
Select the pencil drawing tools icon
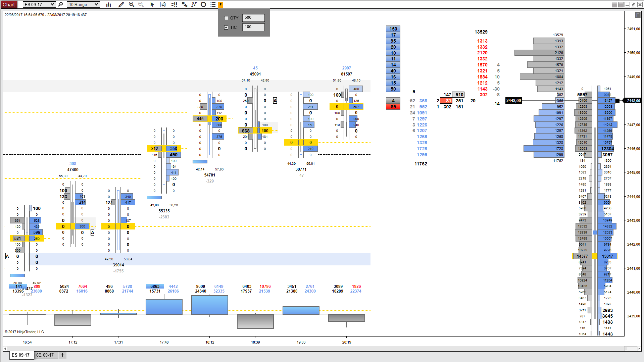(x=121, y=4)
